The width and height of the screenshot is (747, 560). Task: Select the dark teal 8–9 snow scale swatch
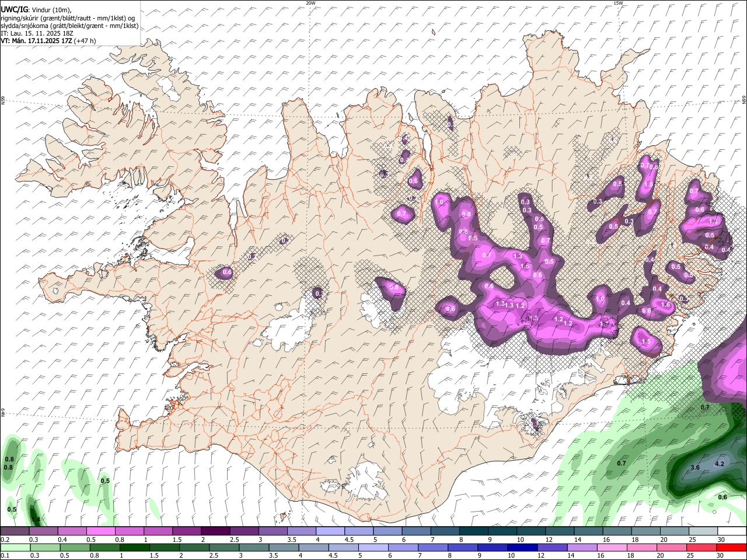[x=473, y=531]
